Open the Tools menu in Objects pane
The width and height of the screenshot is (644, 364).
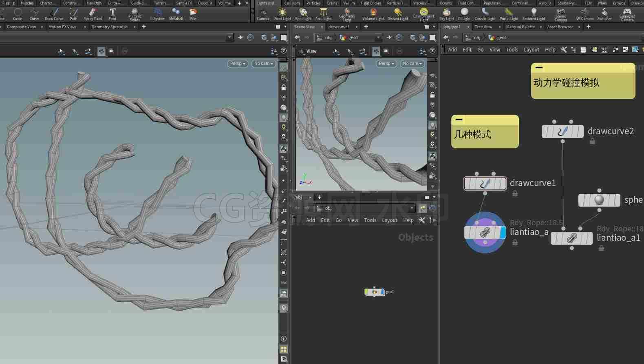point(370,220)
